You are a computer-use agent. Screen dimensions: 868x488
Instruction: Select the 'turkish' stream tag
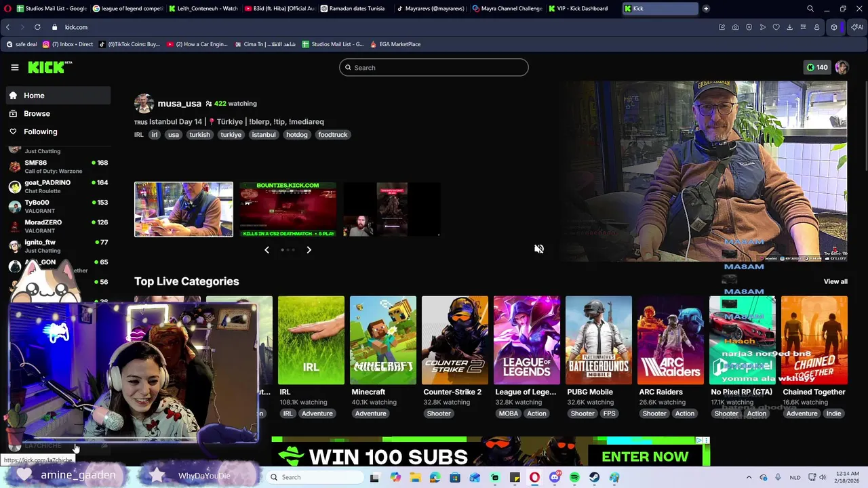(199, 134)
